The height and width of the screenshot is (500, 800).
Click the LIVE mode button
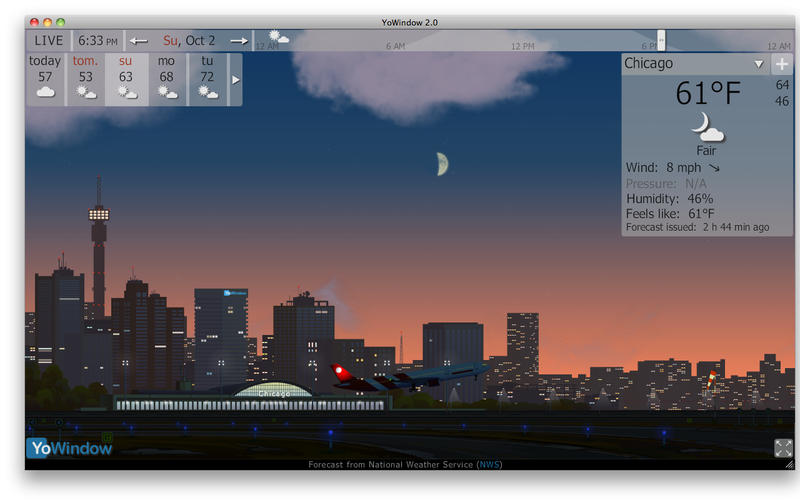tap(48, 40)
